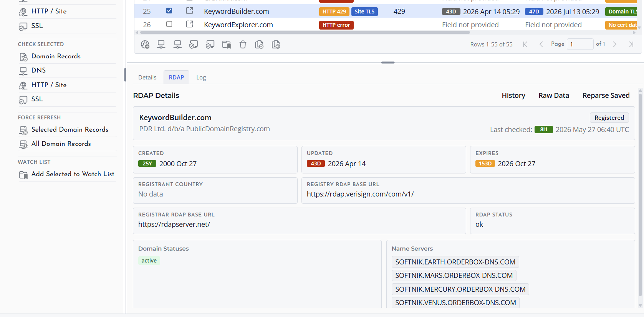Viewport: 644px width, 317px height.
Task: Click the panel splitter drag handle
Action: pyautogui.click(x=388, y=63)
